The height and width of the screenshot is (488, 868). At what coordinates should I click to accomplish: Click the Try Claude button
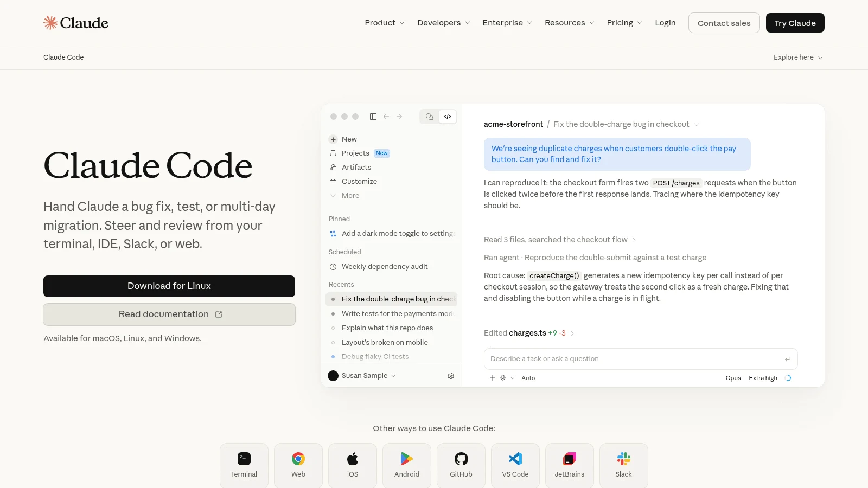[x=795, y=23]
